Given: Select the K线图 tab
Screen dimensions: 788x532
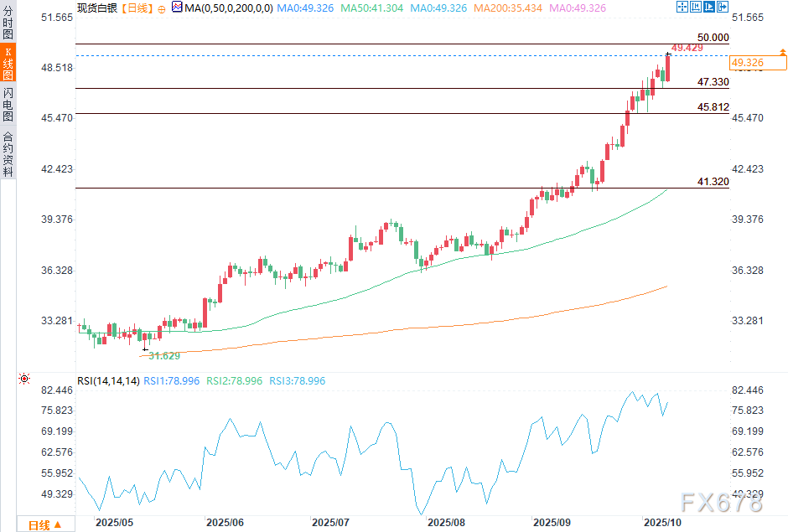Looking at the screenshot, I should (x=8, y=65).
